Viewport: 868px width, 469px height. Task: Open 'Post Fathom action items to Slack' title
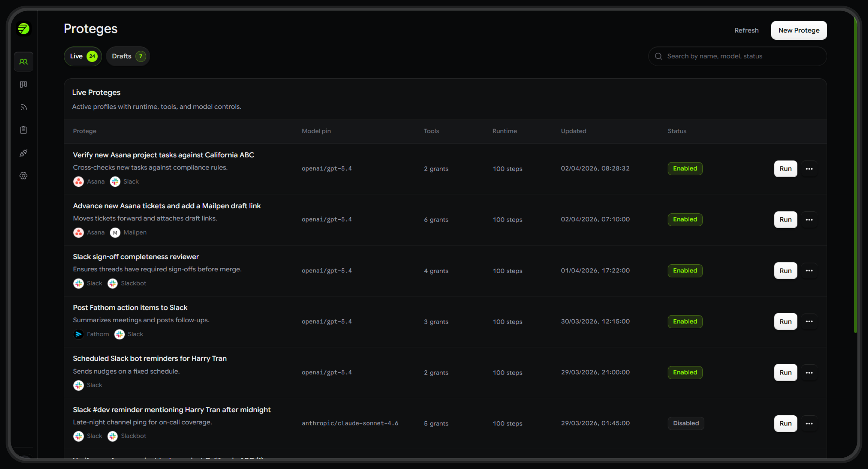coord(130,308)
